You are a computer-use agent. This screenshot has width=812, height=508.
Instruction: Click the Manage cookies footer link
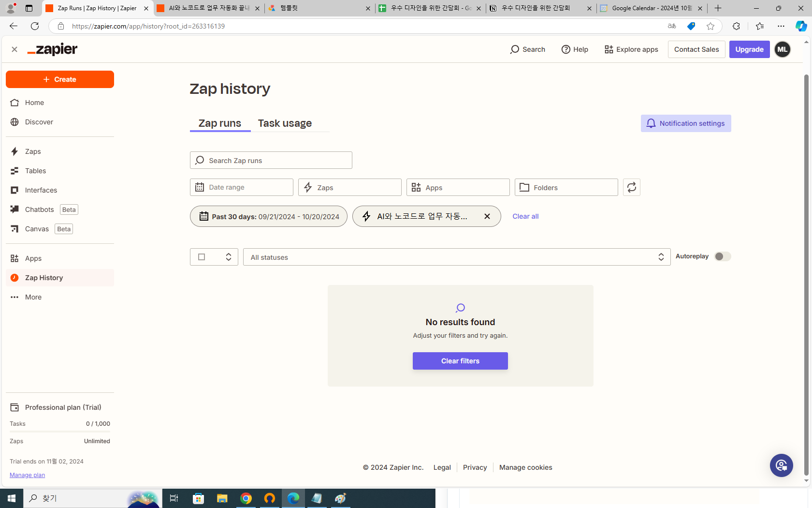pos(526,467)
